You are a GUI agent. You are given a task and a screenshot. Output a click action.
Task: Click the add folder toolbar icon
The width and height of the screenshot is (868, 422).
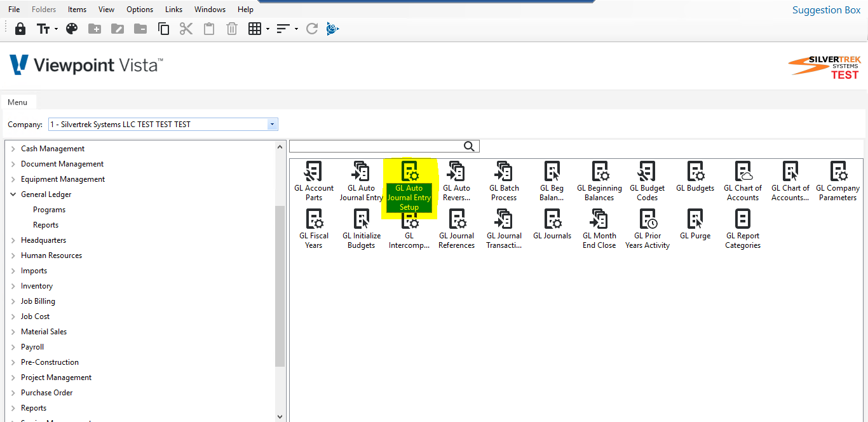pos(95,29)
